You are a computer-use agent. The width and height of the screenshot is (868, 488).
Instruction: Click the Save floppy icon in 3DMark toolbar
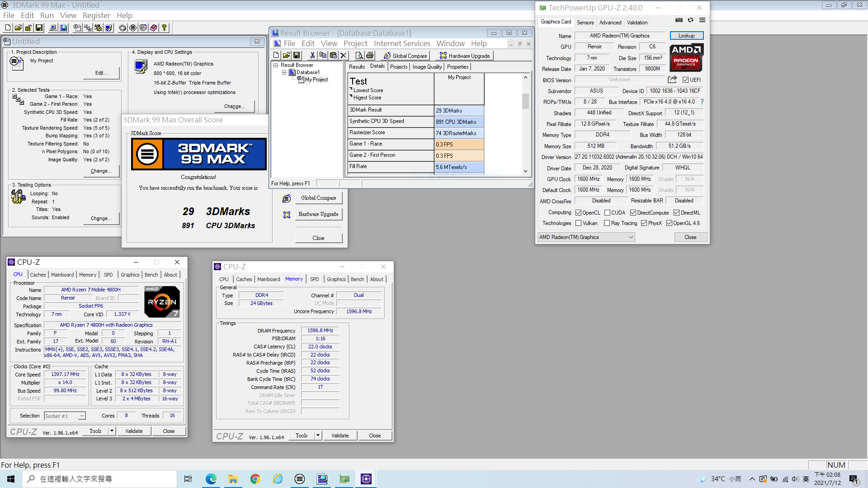tap(39, 28)
